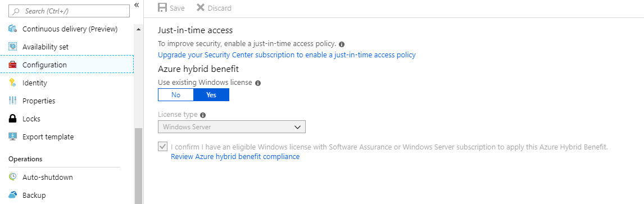Click the sidebar scroll up arrow
The image size is (644, 204).
(x=138, y=30)
